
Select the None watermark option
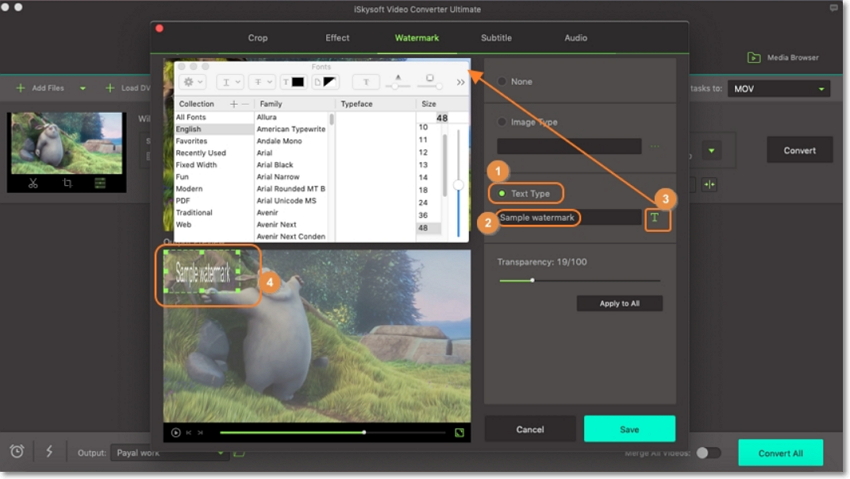[502, 81]
